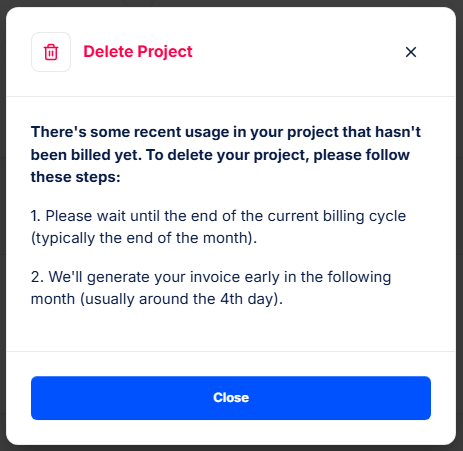Viewport: 463px width, 451px height.
Task: Click '(usually around the 4th day)' text
Action: 182,299
